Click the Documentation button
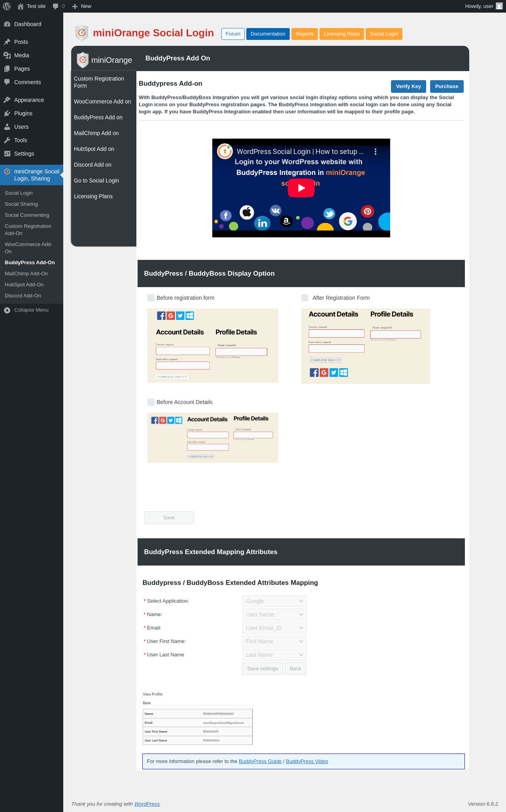Screen dimensions: 506x812 [x=268, y=34]
